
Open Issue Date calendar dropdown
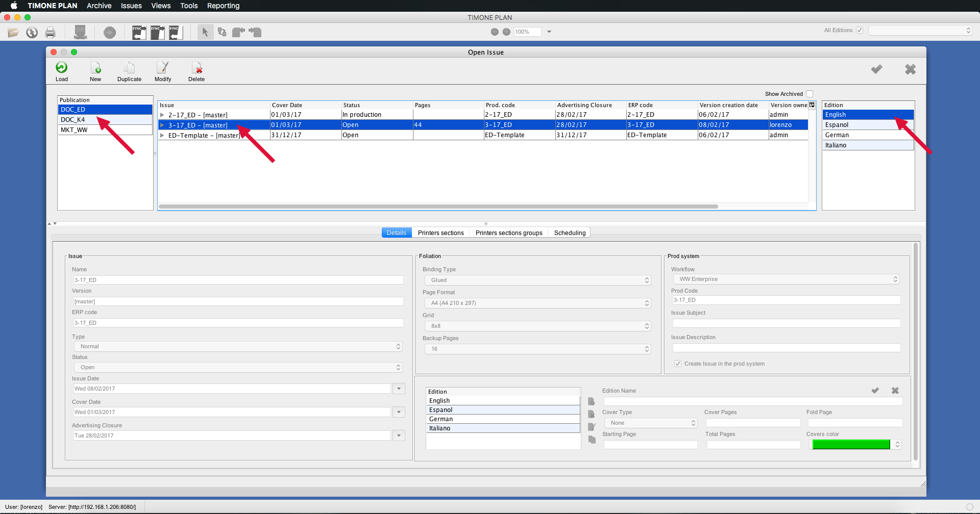tap(399, 389)
